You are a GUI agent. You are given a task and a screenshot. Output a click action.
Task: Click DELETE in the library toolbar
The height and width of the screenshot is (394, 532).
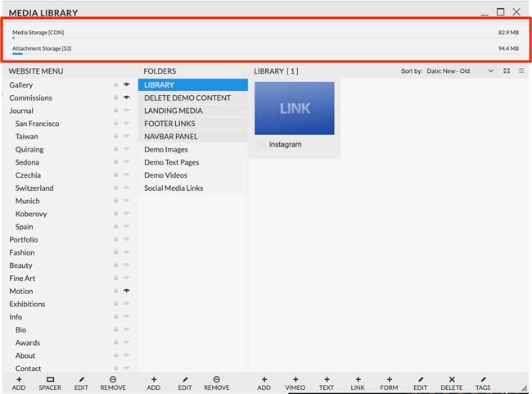coord(451,380)
